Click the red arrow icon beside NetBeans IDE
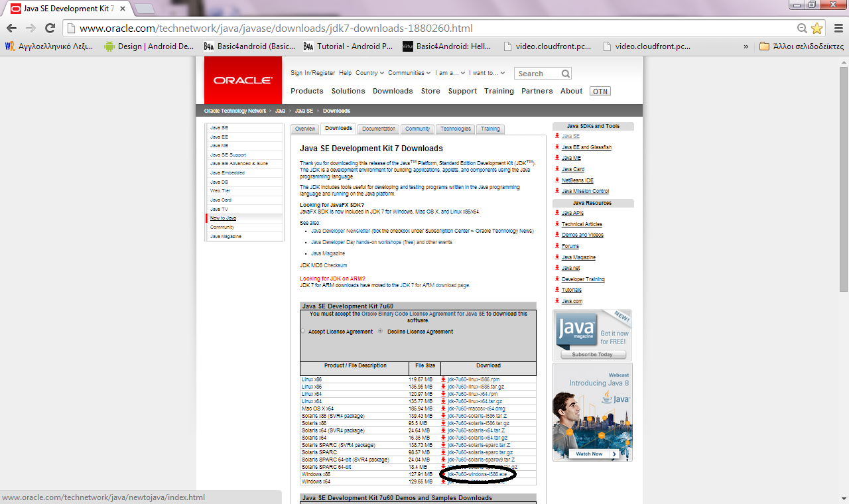The height and width of the screenshot is (504, 849). click(557, 180)
